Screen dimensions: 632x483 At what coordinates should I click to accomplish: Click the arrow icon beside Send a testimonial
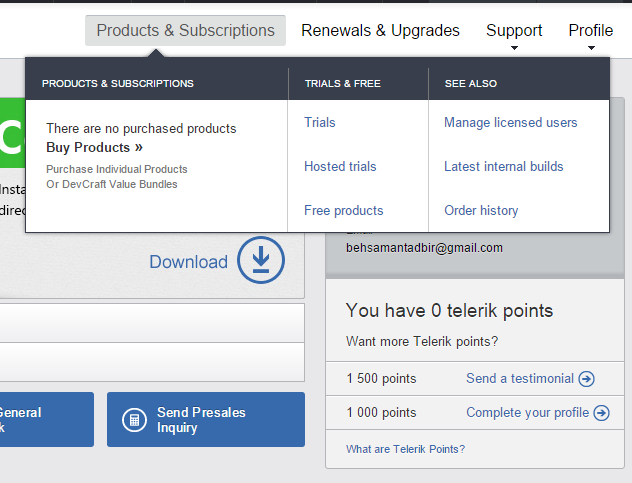pyautogui.click(x=587, y=379)
